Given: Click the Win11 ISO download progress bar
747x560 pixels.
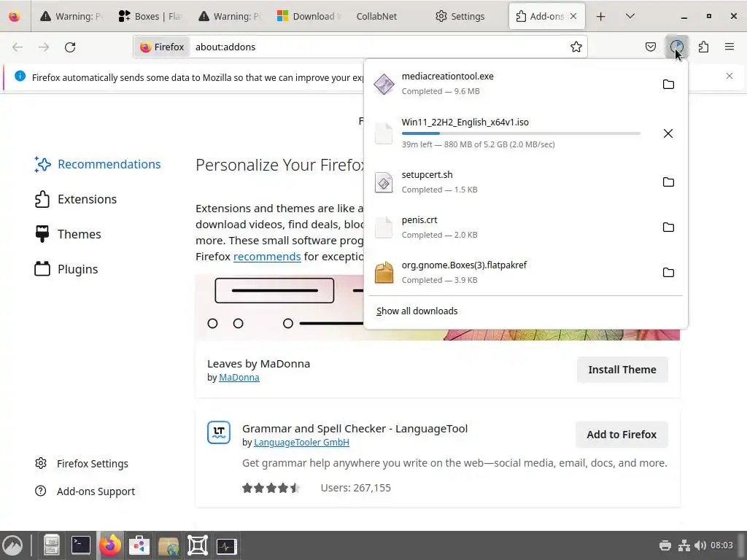Looking at the screenshot, I should point(521,133).
